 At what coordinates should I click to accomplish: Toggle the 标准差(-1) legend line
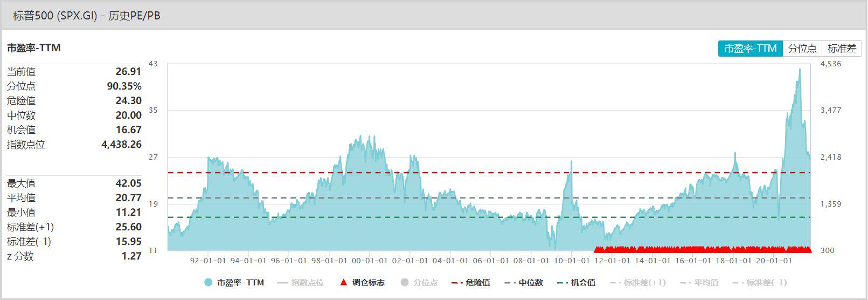click(x=760, y=282)
